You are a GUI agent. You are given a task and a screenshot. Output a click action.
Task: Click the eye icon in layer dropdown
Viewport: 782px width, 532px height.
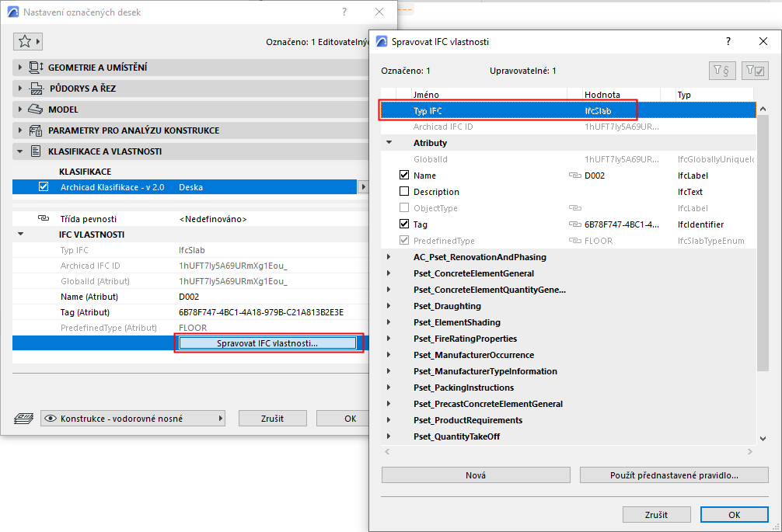[51, 419]
